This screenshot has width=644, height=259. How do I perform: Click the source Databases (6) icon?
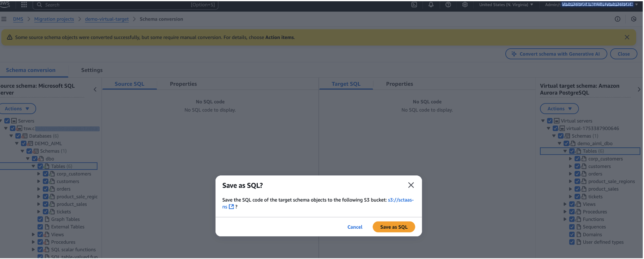[x=24, y=136]
